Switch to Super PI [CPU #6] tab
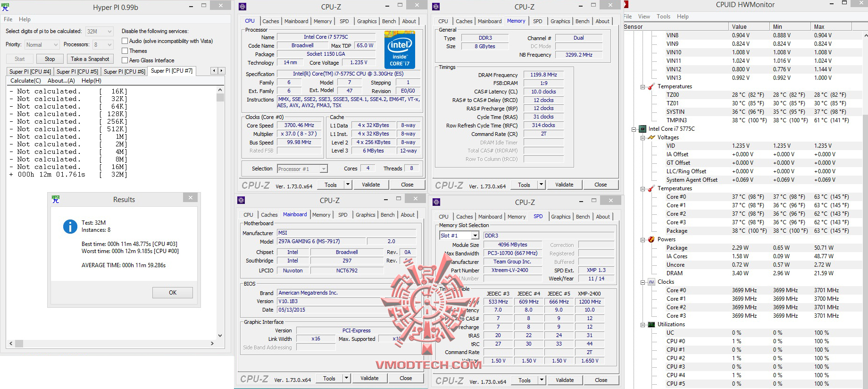Image resolution: width=868 pixels, height=389 pixels. [x=125, y=71]
